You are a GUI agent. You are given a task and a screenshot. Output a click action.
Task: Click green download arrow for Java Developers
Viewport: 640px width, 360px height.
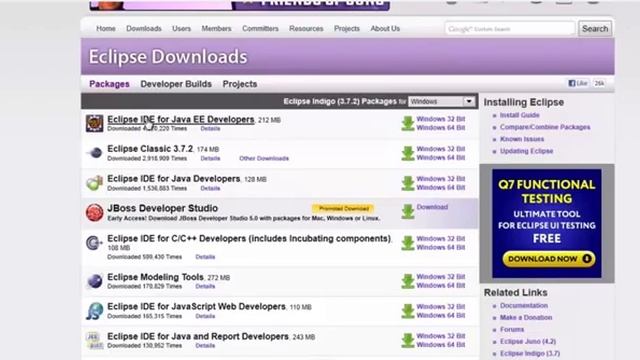click(x=408, y=183)
